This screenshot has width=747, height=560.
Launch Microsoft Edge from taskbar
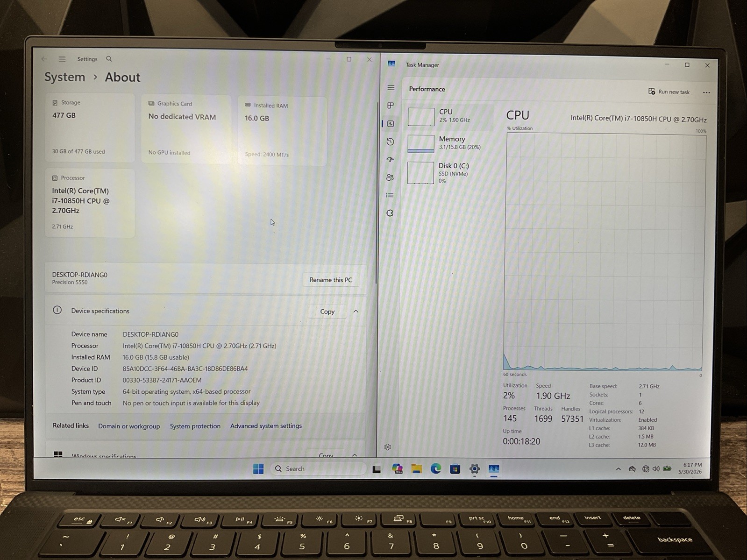pos(435,468)
